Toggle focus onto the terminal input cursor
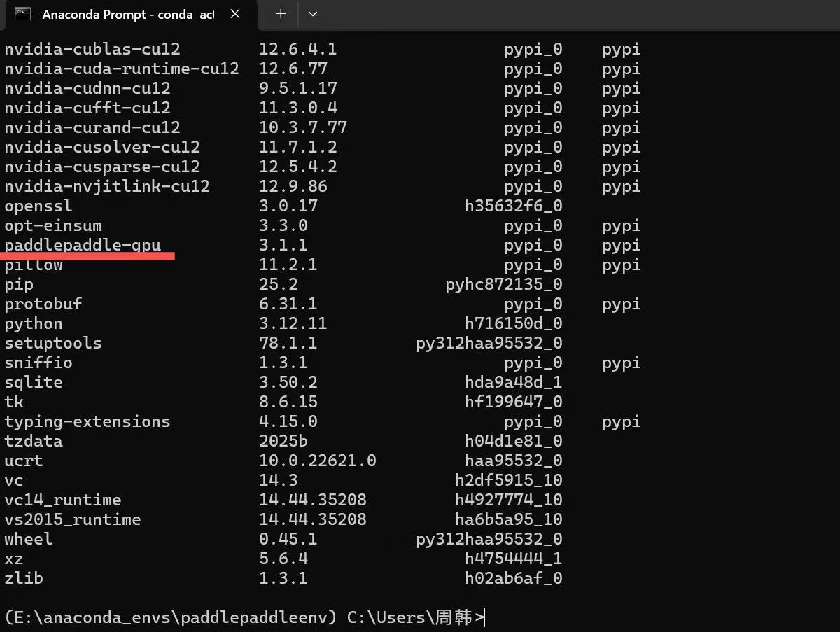The height and width of the screenshot is (632, 840). click(484, 617)
